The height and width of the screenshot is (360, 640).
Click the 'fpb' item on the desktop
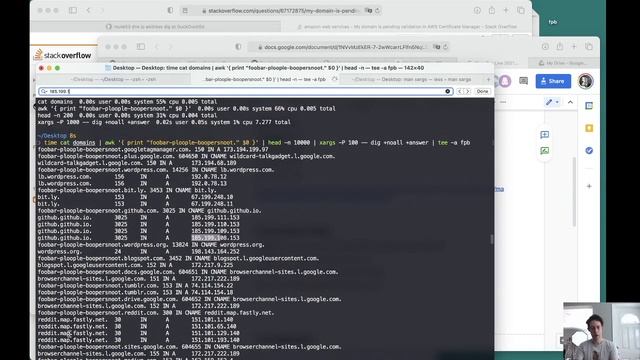(x=553, y=22)
